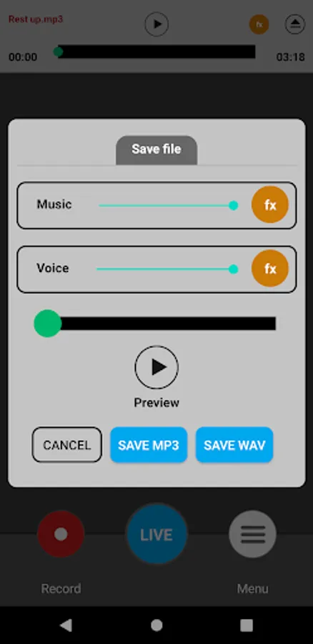Tap the small fx icon in top bar

(259, 24)
